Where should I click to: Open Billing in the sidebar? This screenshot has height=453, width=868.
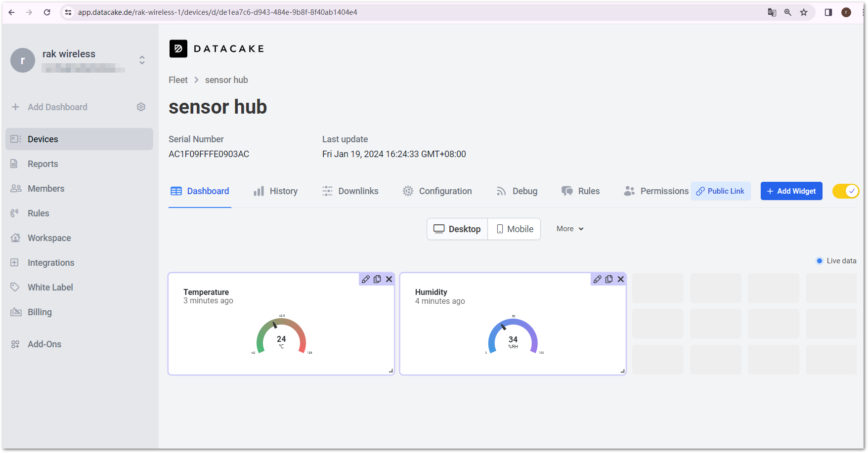point(79,312)
